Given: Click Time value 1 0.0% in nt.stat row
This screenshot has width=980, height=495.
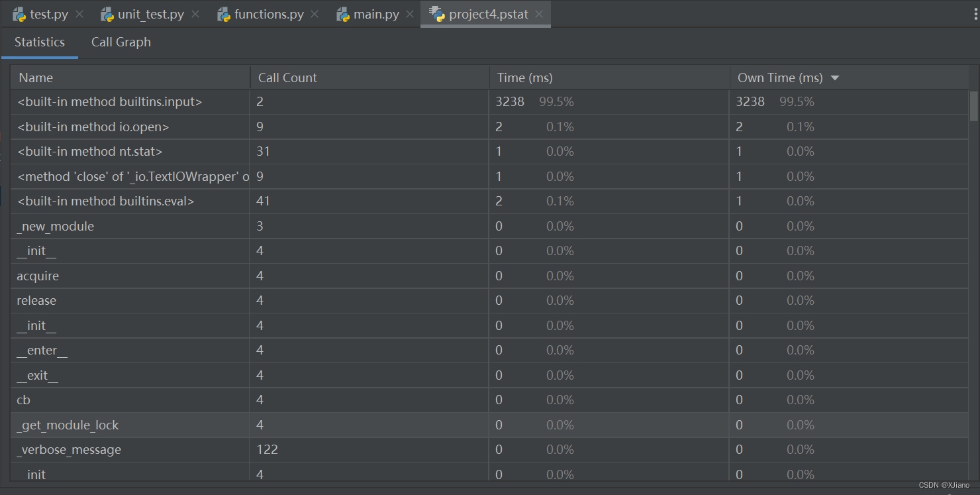Looking at the screenshot, I should point(534,152).
